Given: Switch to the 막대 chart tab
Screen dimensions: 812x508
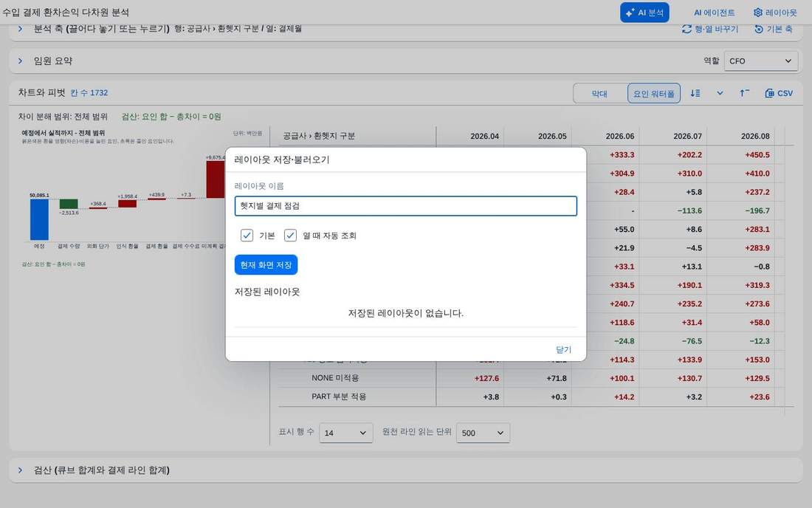Looking at the screenshot, I should coord(599,94).
